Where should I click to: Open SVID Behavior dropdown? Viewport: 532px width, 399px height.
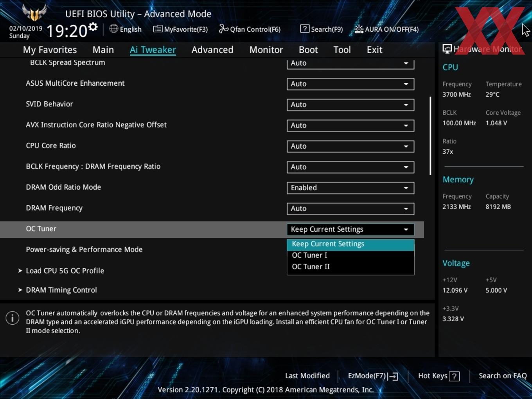click(350, 104)
